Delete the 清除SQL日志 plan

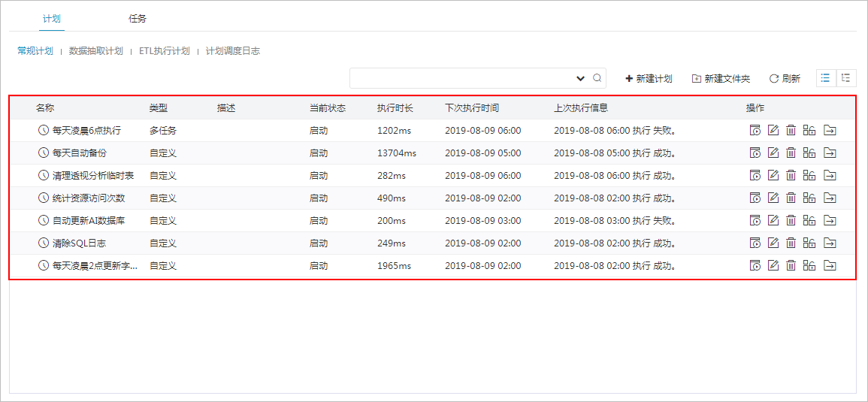(x=791, y=243)
